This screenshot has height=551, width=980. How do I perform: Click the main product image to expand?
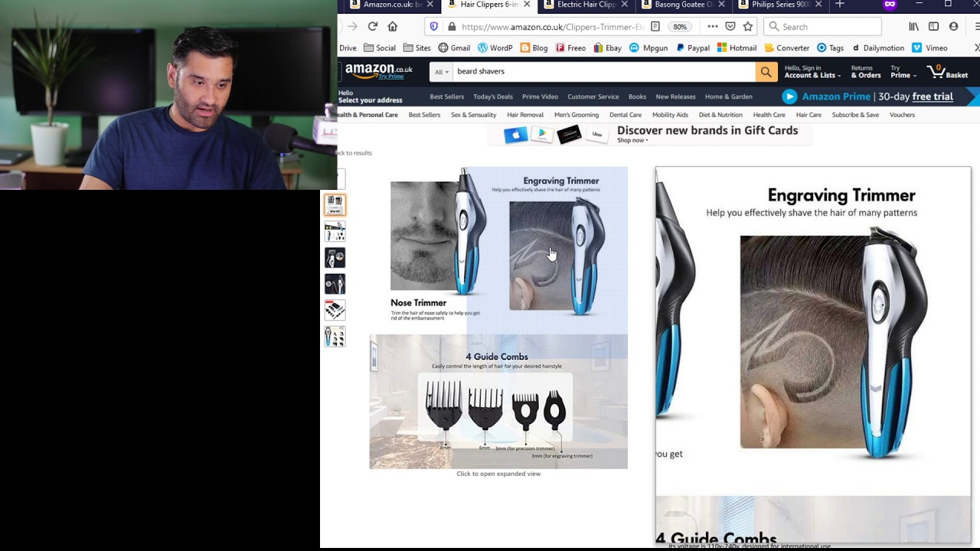(x=498, y=318)
